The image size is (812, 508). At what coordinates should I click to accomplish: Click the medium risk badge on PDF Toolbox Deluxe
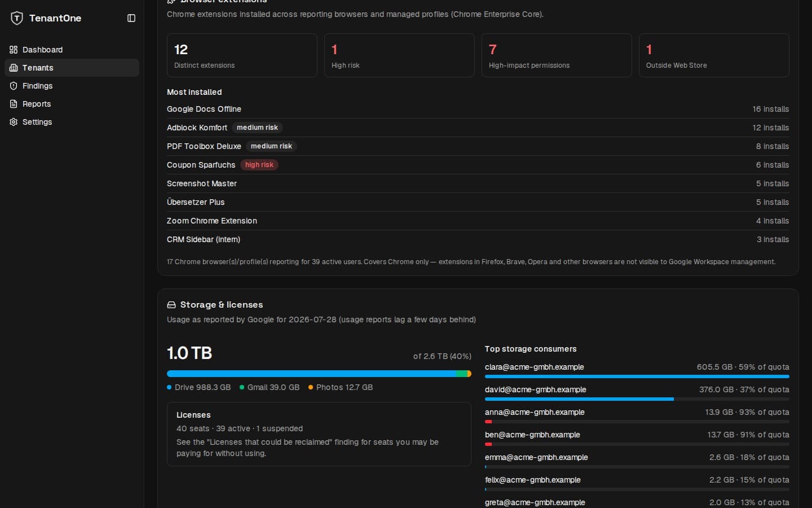pos(271,146)
